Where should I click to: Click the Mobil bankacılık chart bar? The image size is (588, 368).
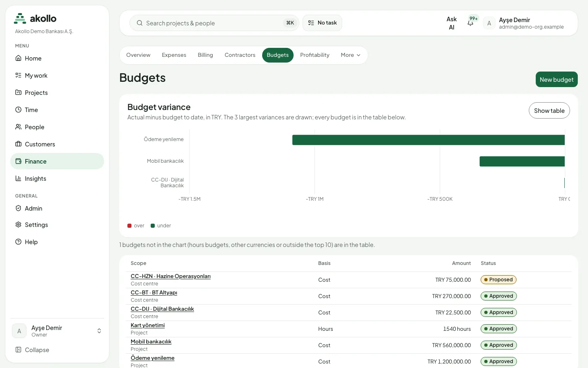click(x=522, y=161)
